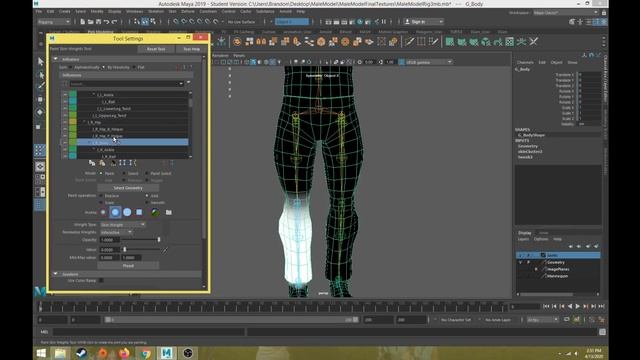
Task: Set Paint operation to Smooth
Action: 147,202
